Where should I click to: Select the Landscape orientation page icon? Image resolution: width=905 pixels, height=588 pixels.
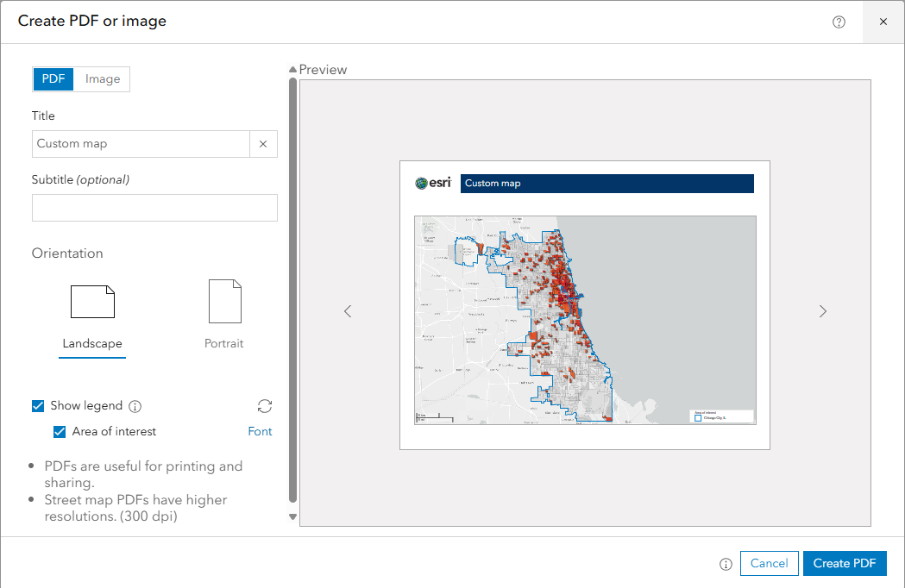93,302
